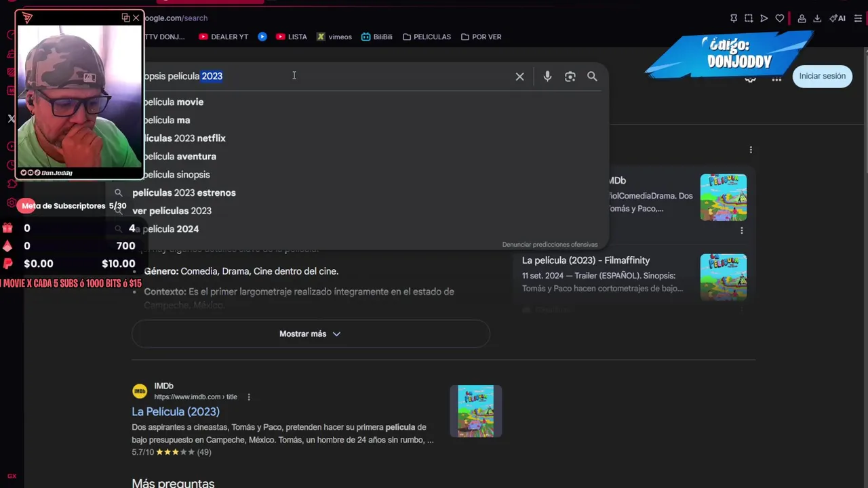Click the rating '5.7/10' stars text
Image resolution: width=868 pixels, height=488 pixels.
172,452
